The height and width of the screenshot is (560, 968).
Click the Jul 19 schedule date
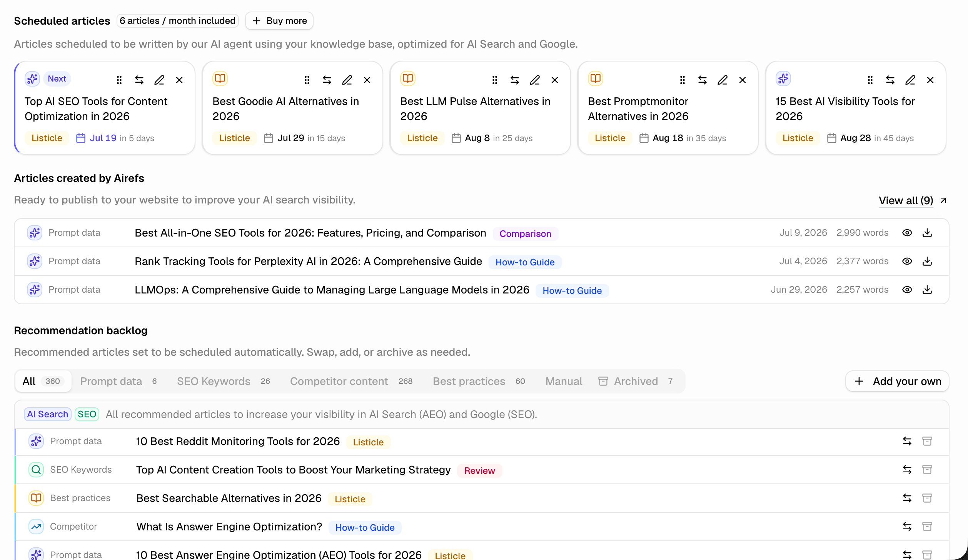coord(103,138)
